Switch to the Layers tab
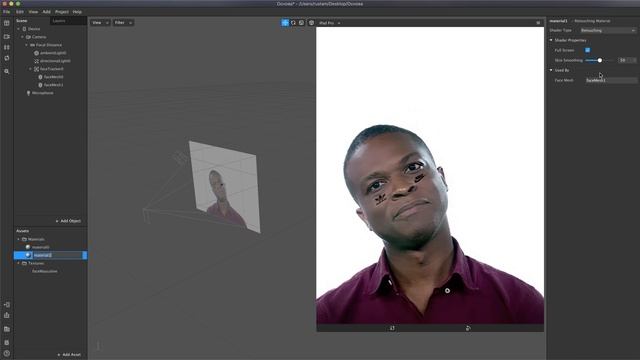This screenshot has width=640, height=360. click(59, 21)
